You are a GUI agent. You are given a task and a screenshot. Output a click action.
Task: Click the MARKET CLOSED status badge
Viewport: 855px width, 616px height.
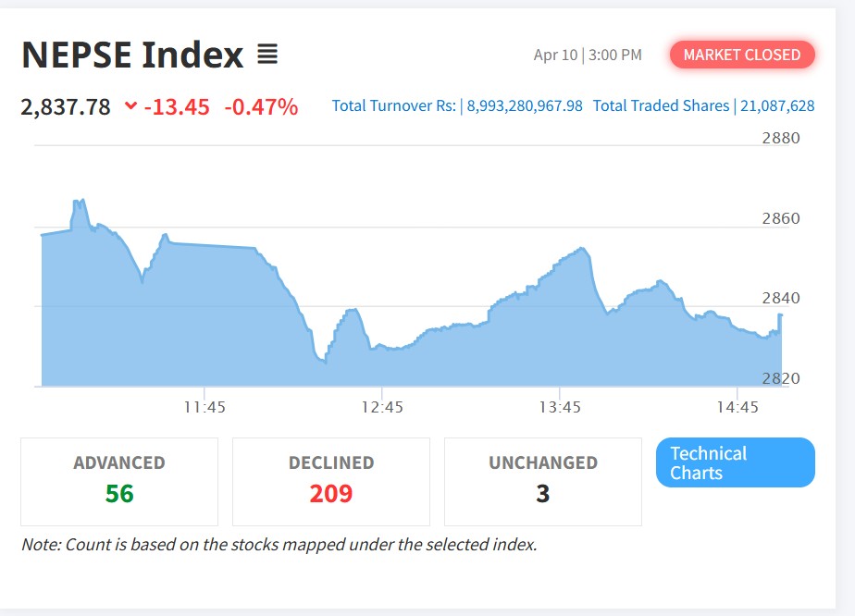coord(741,55)
